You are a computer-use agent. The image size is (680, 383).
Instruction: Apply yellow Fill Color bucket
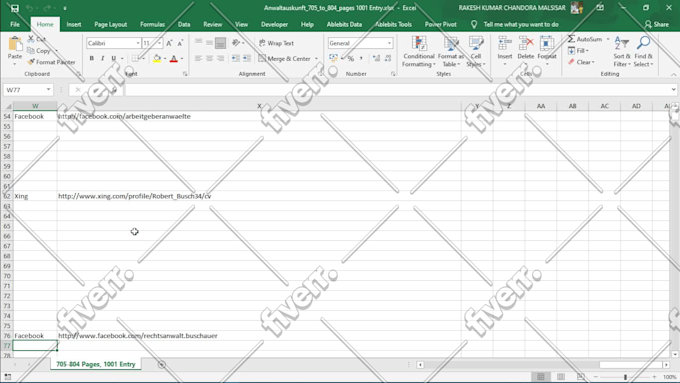click(x=157, y=58)
